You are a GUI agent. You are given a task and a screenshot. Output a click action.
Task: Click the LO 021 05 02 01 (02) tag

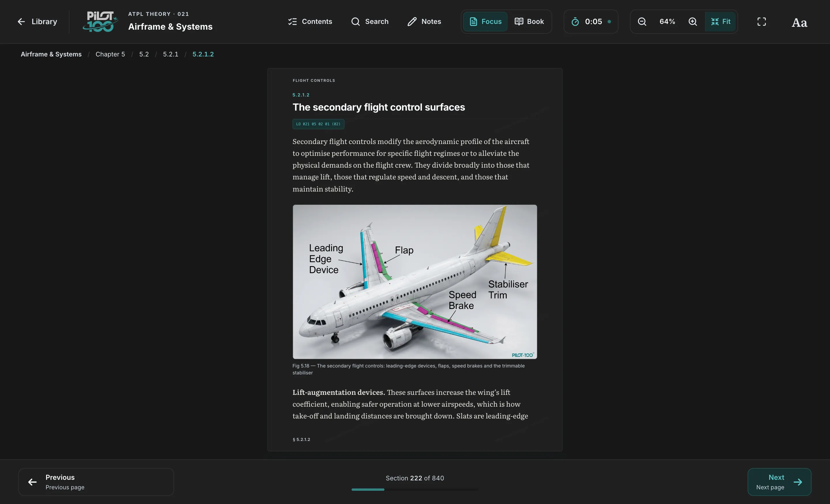click(x=318, y=124)
